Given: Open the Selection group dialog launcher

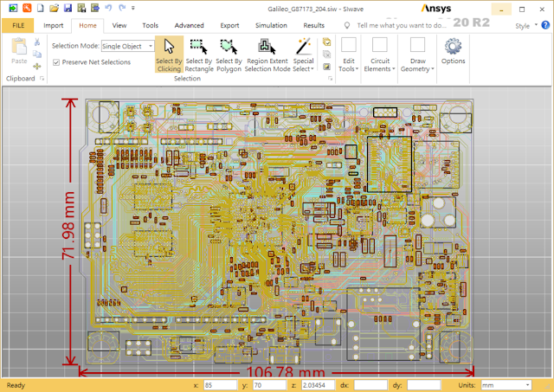Looking at the screenshot, I should coord(331,79).
